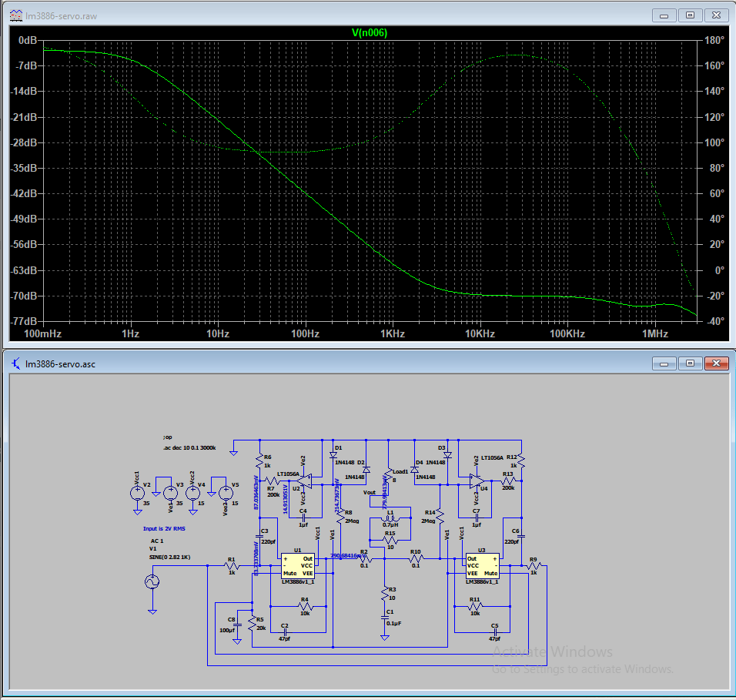Select diode D1 1N4148
This screenshot has height=700, width=736.
pos(333,455)
